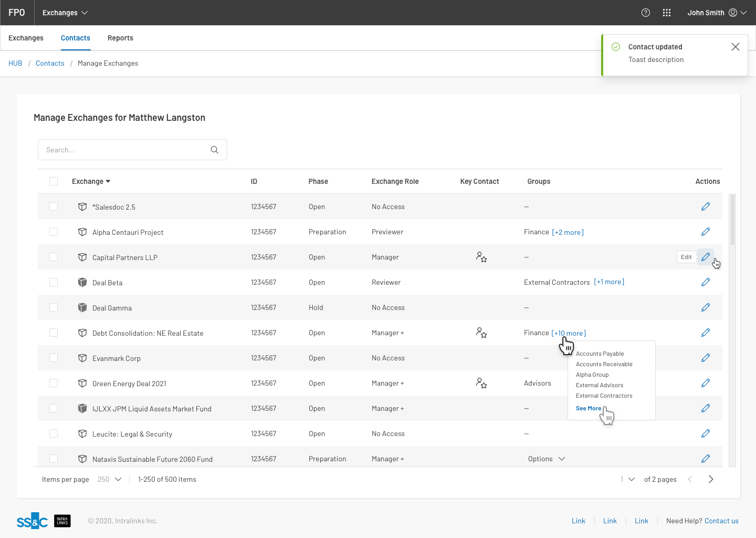This screenshot has height=538, width=756.
Task: Edit the Deal Beta row pencil icon
Action: point(706,282)
